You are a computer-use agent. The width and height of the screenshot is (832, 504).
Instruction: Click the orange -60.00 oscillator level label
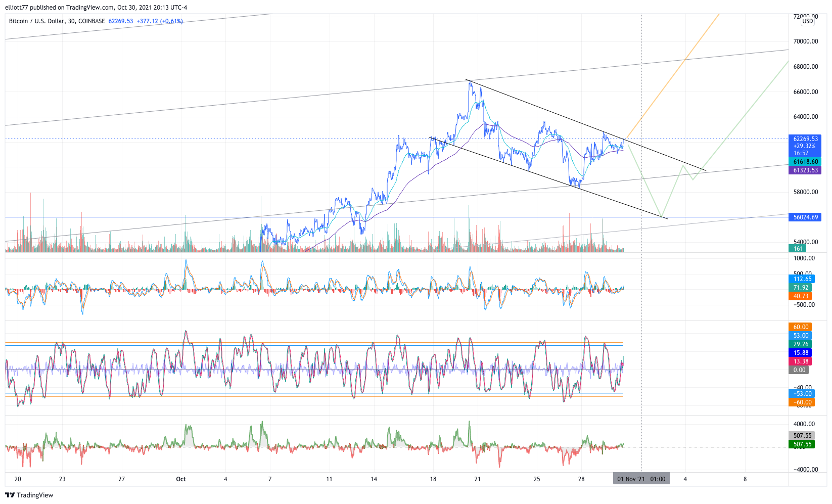point(801,402)
